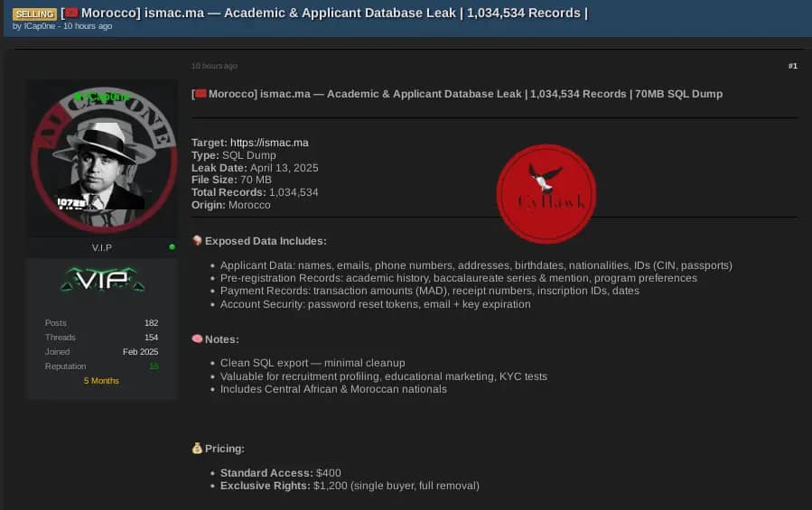Screen dimensions: 812x510
Task: Click the VIP rank badge graphic
Action: [x=102, y=280]
